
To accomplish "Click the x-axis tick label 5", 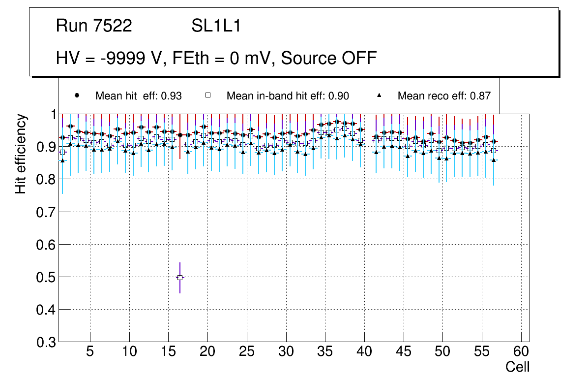I will [x=90, y=352].
